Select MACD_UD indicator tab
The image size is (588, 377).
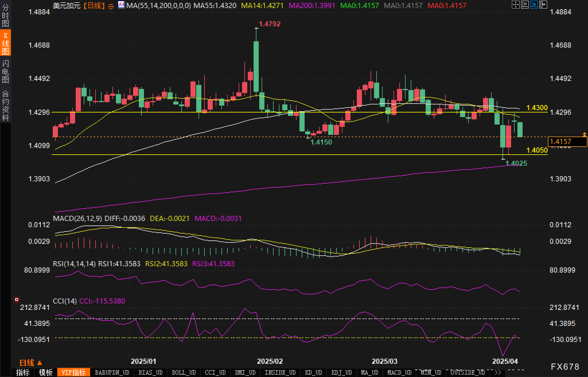[399, 372]
